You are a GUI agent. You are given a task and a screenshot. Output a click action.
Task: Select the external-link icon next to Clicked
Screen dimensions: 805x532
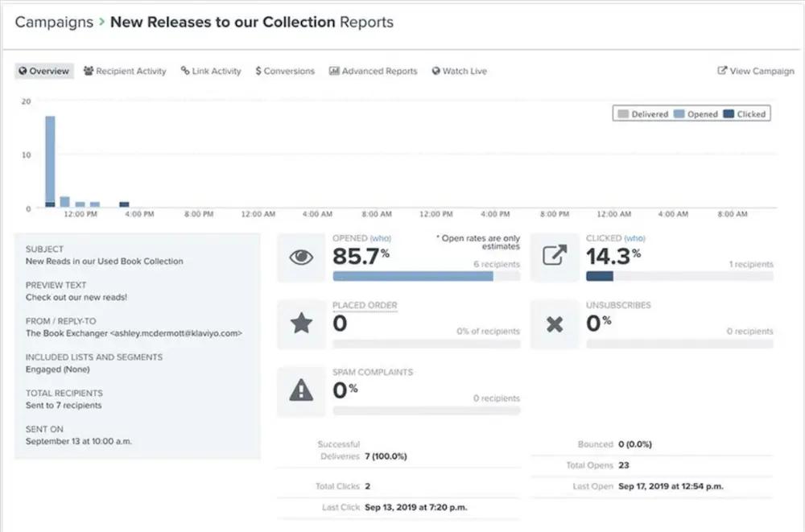click(x=555, y=256)
